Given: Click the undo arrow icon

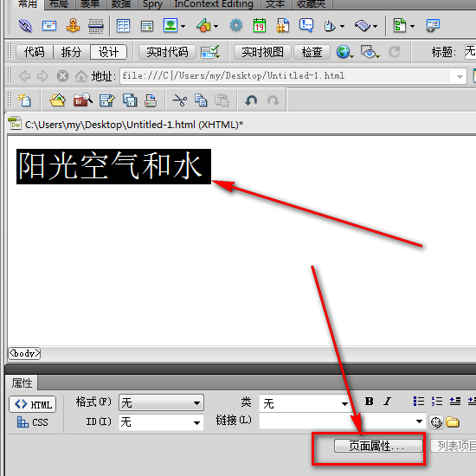Looking at the screenshot, I should (x=251, y=100).
